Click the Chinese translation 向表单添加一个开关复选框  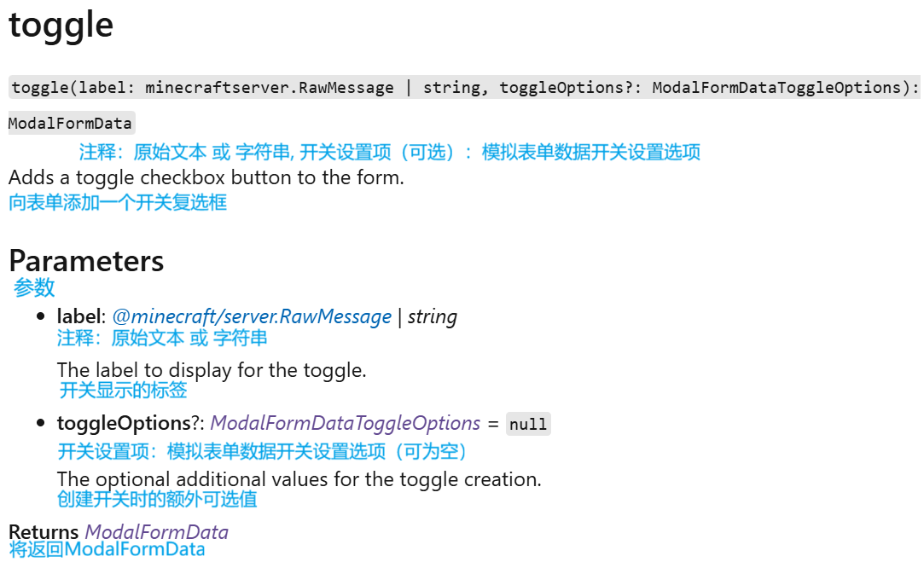[x=117, y=202]
